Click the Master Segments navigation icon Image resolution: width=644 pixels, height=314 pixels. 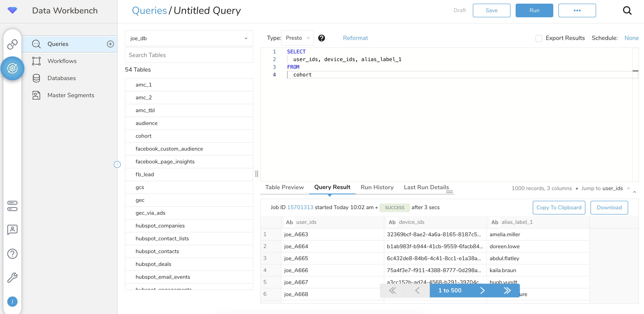[x=37, y=95]
